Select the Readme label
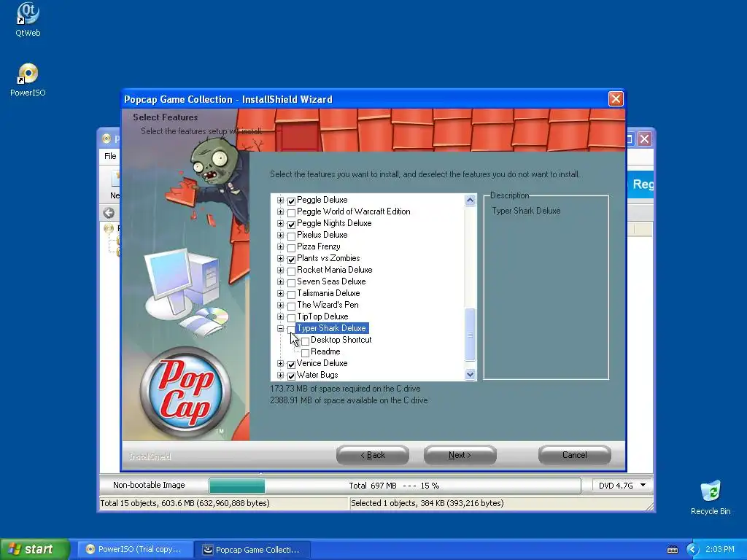 tap(325, 351)
